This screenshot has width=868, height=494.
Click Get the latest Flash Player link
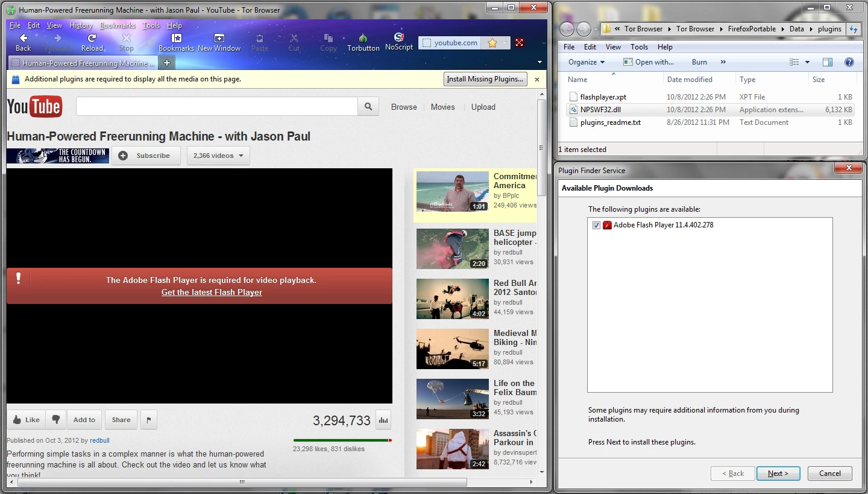pos(212,293)
